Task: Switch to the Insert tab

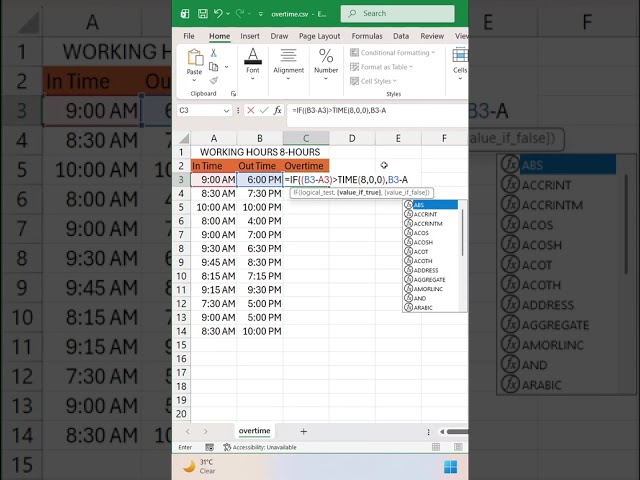Action: click(250, 36)
